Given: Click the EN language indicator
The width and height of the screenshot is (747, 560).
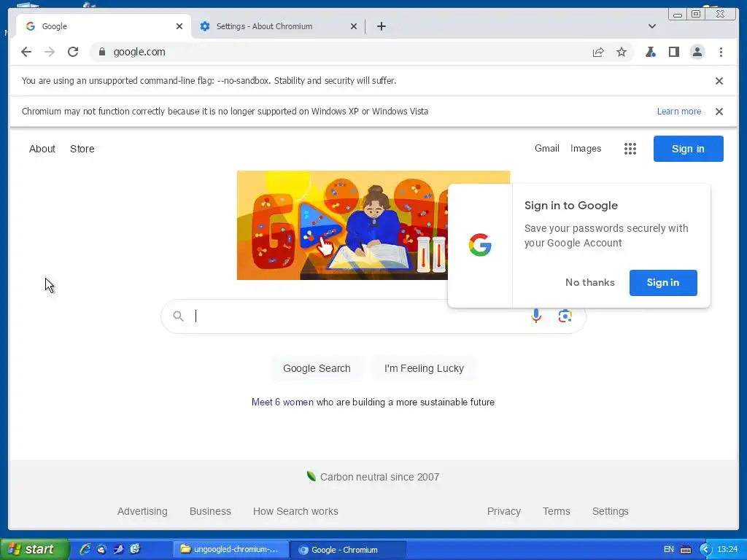Looking at the screenshot, I should (x=668, y=549).
